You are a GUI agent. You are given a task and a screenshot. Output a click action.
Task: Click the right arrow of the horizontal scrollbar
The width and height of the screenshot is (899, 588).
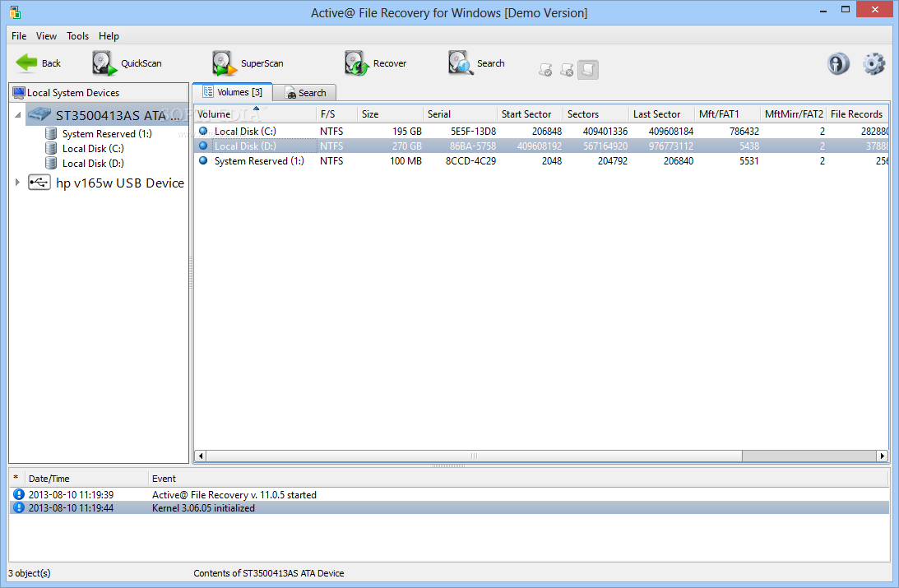point(883,456)
